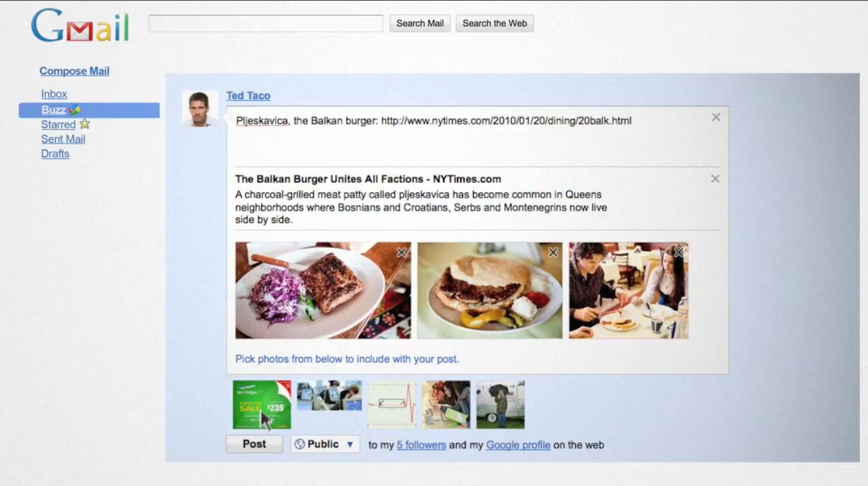Click the star icon beside Starred
The height and width of the screenshot is (486, 868).
click(x=84, y=124)
